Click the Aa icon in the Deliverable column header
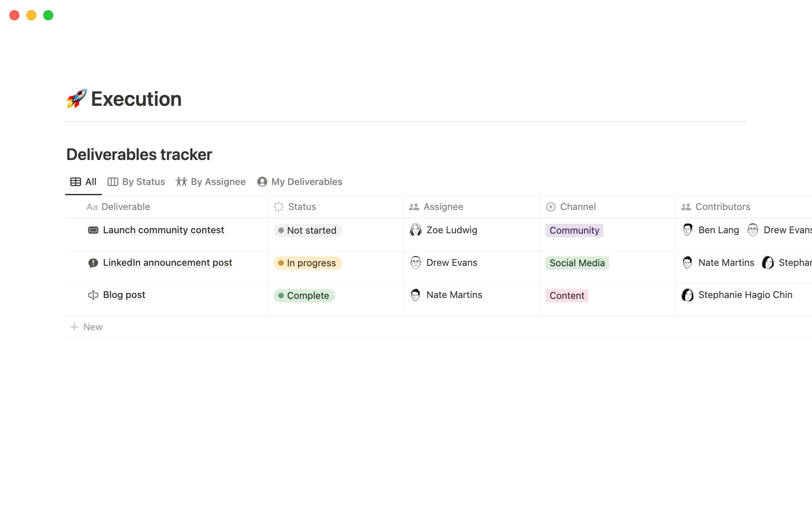 pyautogui.click(x=92, y=207)
